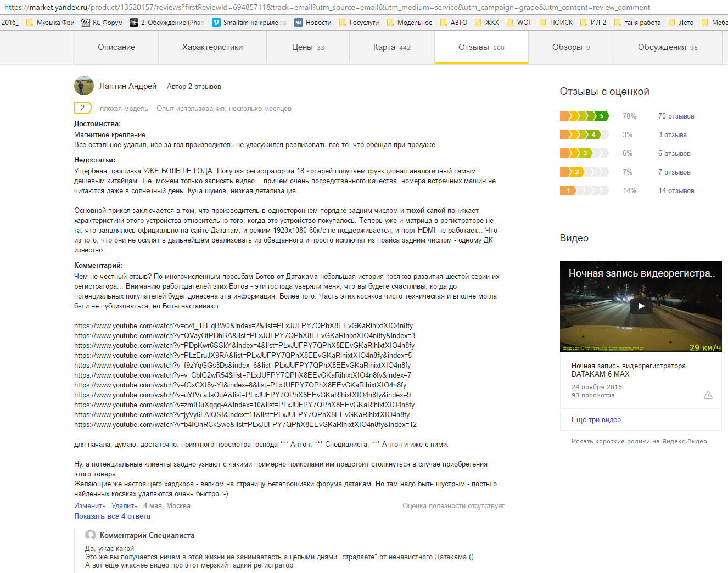Open the Цены tab
The height and width of the screenshot is (573, 728).
click(307, 47)
